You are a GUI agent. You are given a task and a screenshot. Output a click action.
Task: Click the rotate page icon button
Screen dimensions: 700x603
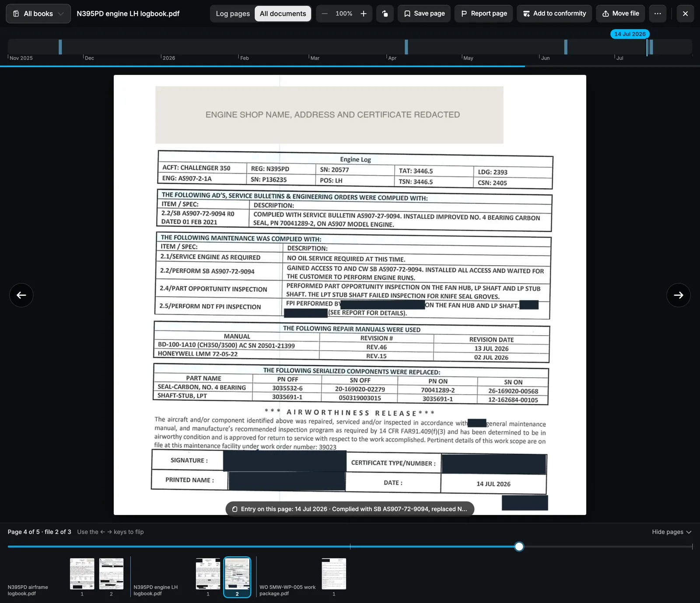click(x=385, y=14)
